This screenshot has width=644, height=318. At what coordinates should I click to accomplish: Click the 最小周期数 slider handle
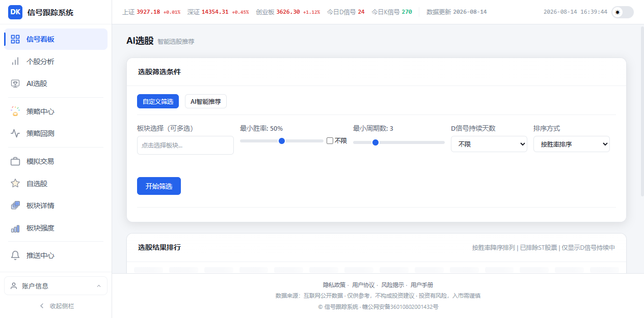pos(375,142)
